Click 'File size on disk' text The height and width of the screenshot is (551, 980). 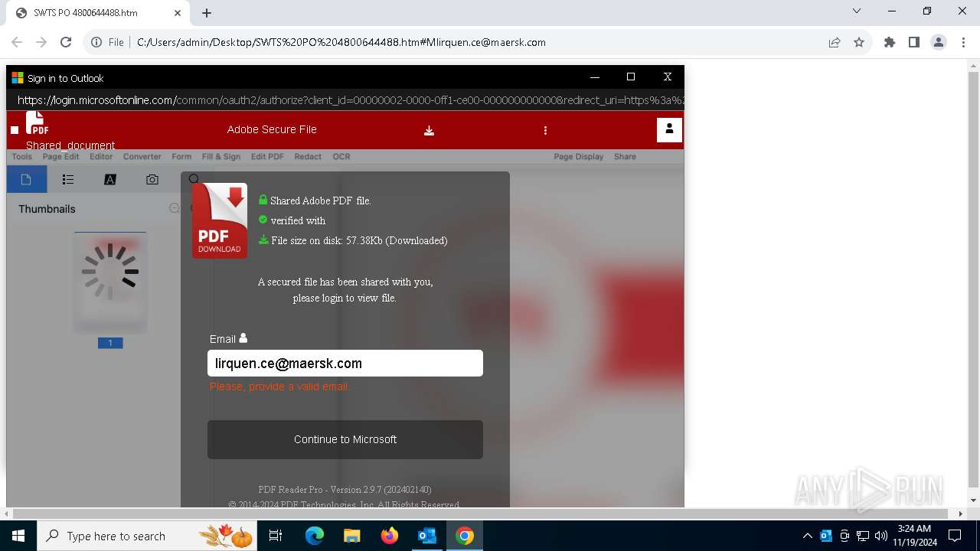359,240
